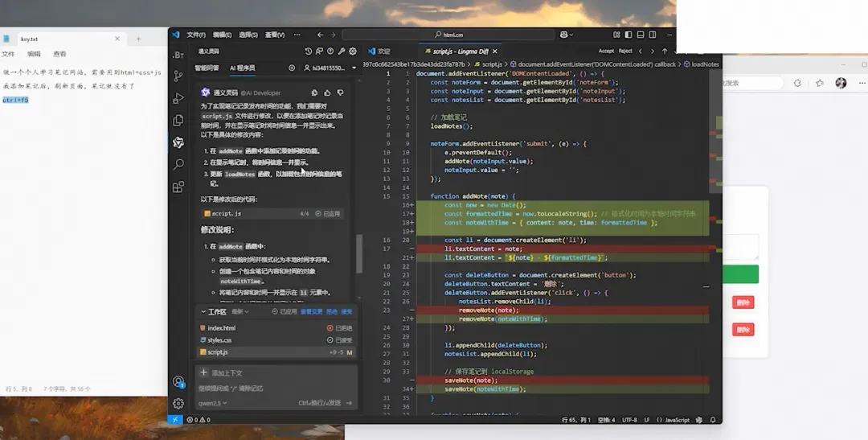Click the html.cm command center search
868x440 pixels.
click(x=448, y=35)
